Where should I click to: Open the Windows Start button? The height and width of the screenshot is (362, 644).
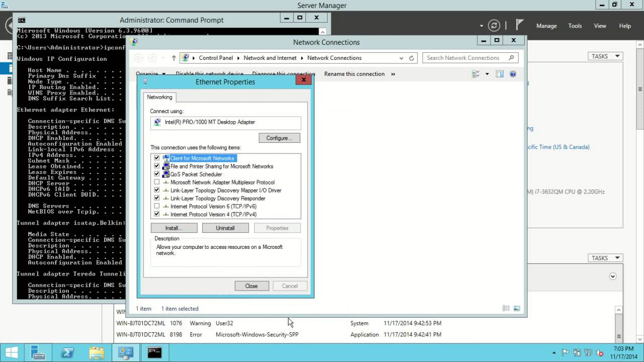pyautogui.click(x=12, y=352)
